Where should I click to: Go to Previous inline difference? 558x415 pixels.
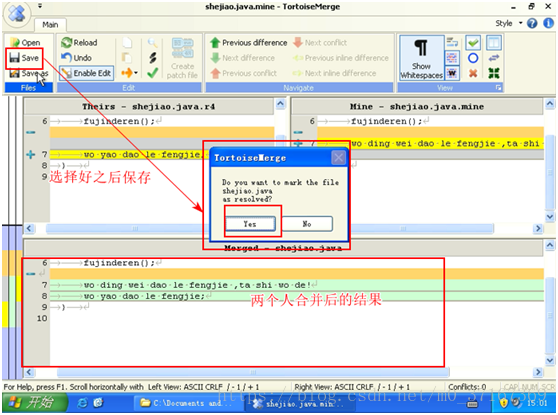(341, 58)
